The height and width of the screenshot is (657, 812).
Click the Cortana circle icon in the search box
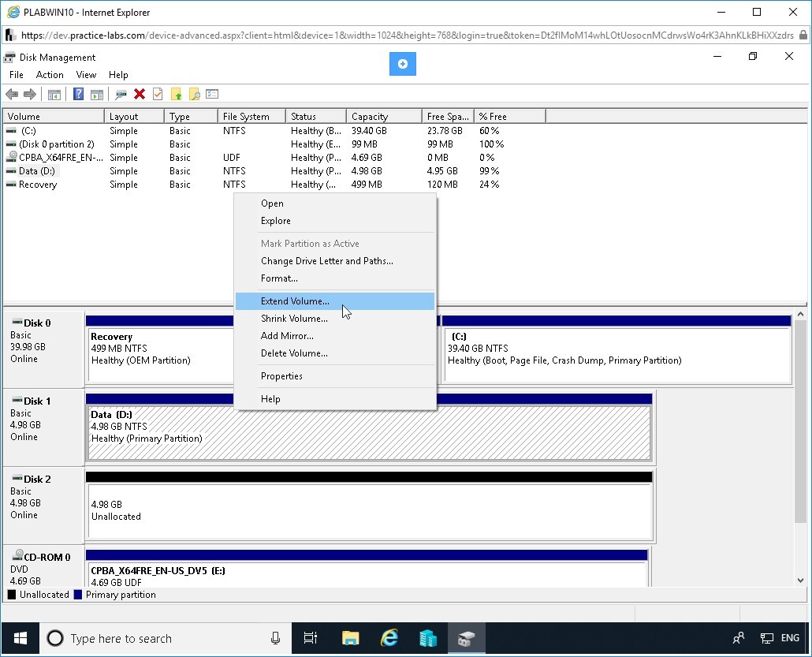[x=55, y=638]
